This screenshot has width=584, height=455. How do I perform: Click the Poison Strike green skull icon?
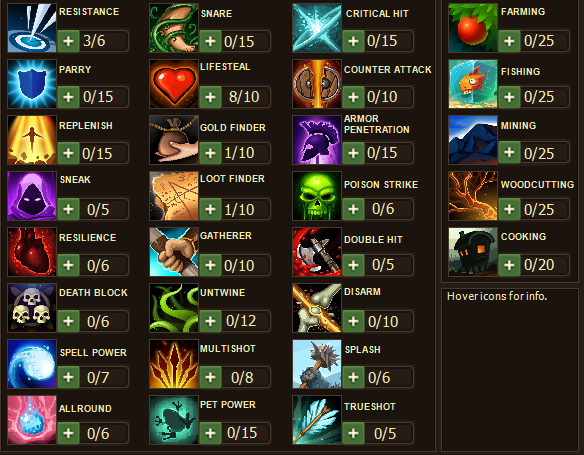pyautogui.click(x=317, y=196)
